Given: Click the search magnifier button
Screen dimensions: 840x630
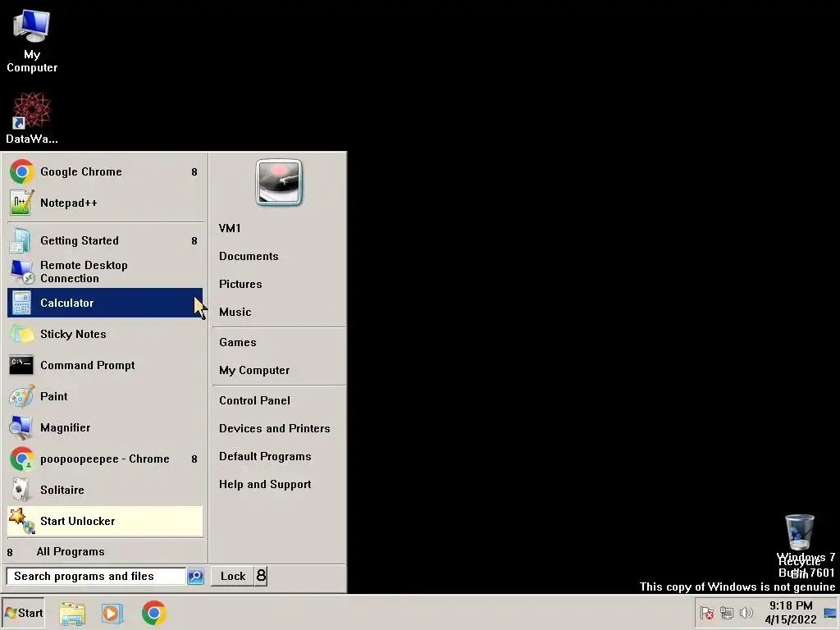Looking at the screenshot, I should click(x=195, y=577).
